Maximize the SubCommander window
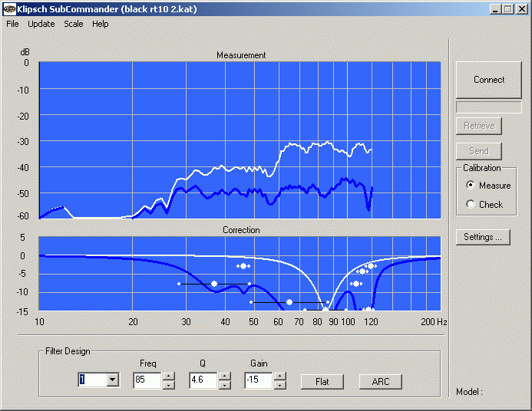This screenshot has height=411, width=532. point(507,9)
